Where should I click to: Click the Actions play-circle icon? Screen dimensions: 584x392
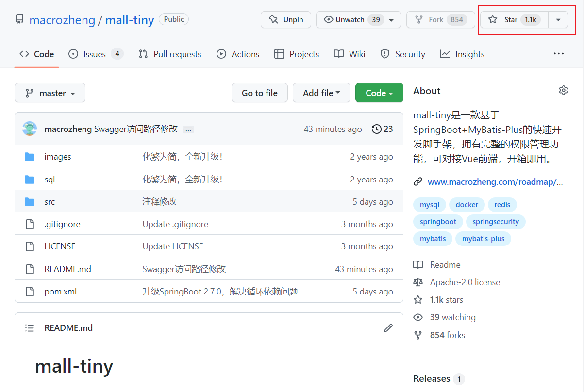(x=222, y=54)
